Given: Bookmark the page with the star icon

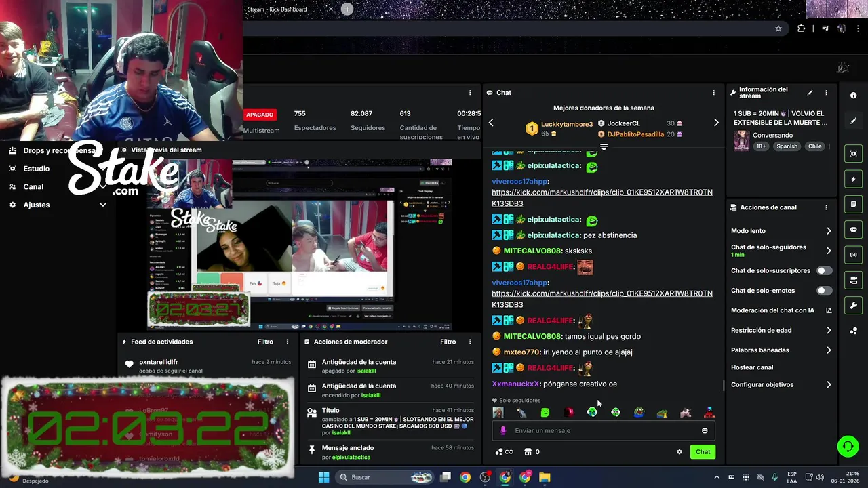Looking at the screenshot, I should point(778,28).
